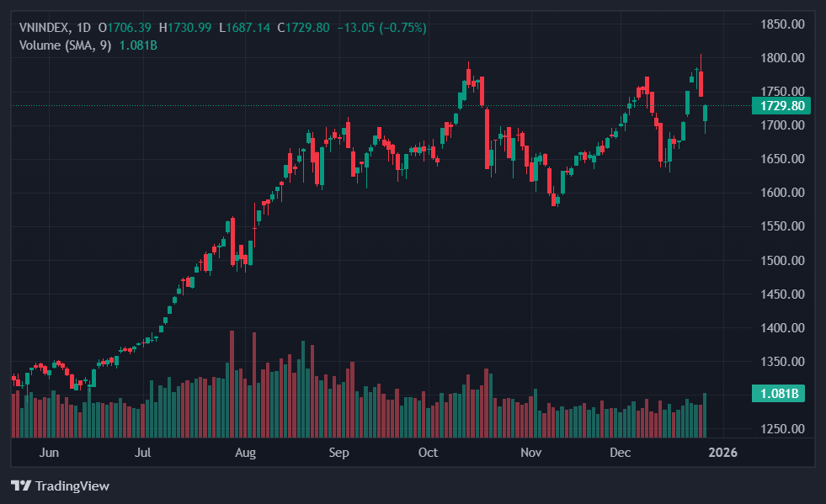Viewport: 826px width, 504px height.
Task: Click the TradingView brand name text
Action: coord(72,486)
